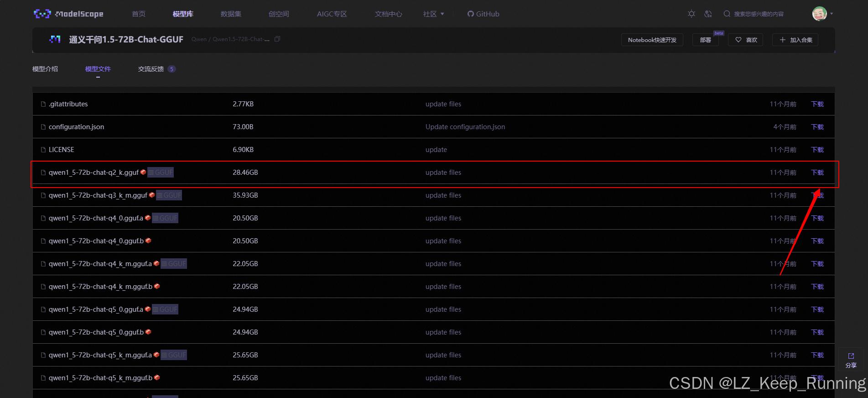Like the model with the 喜欢 heart button

coord(746,40)
